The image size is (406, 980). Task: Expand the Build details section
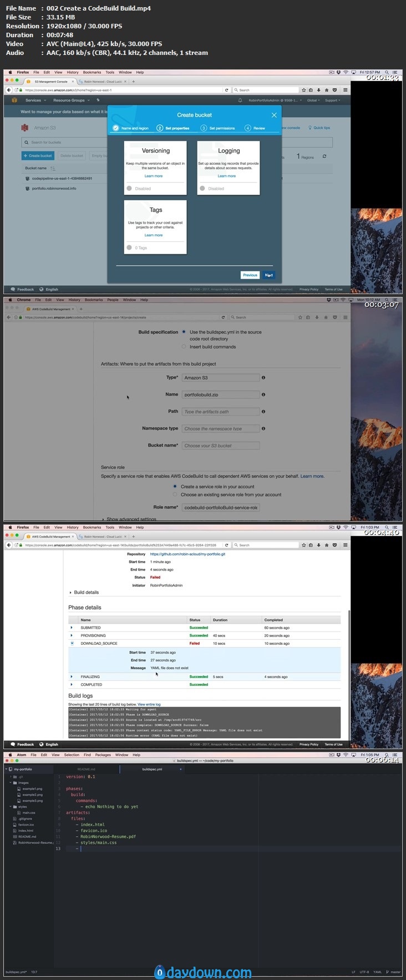point(84,592)
